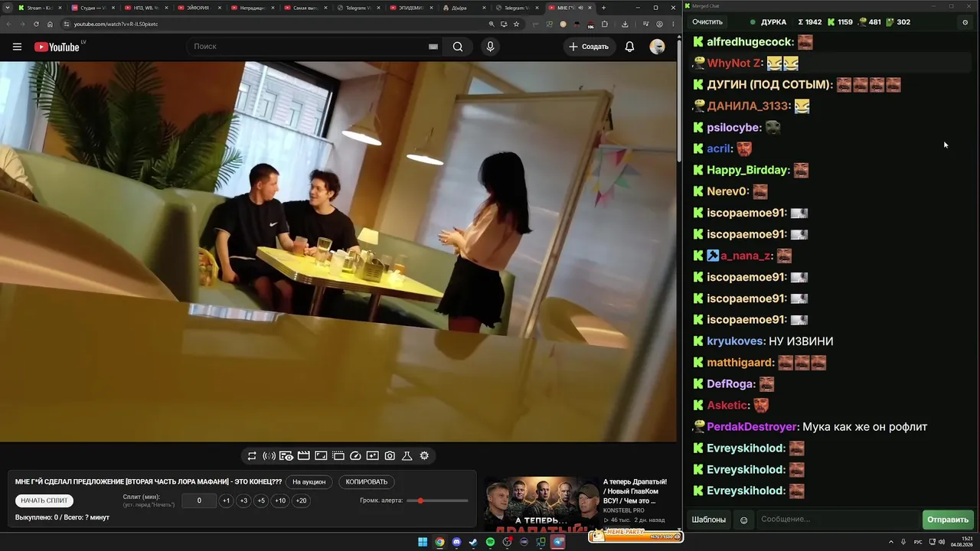Open Chrome from the taskbar
980x551 pixels.
439,543
